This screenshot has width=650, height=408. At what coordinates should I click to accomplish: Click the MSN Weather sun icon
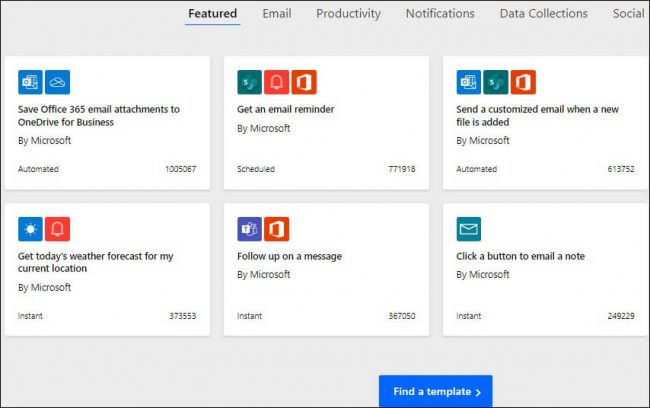pyautogui.click(x=31, y=229)
